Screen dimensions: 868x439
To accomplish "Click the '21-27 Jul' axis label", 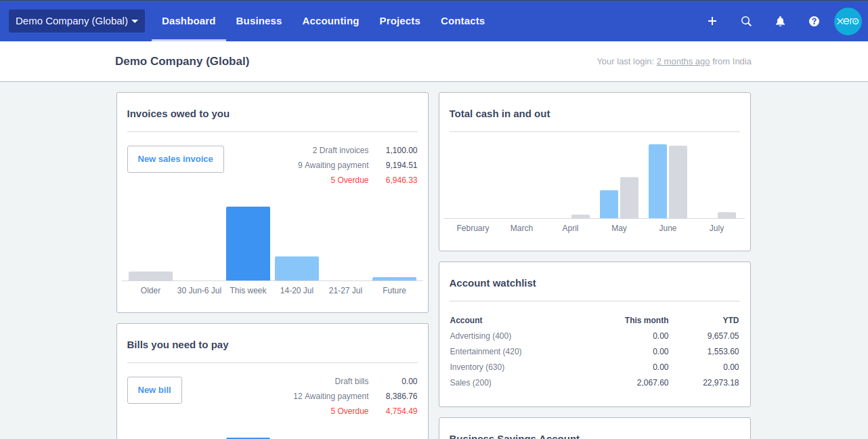I will pyautogui.click(x=345, y=291).
